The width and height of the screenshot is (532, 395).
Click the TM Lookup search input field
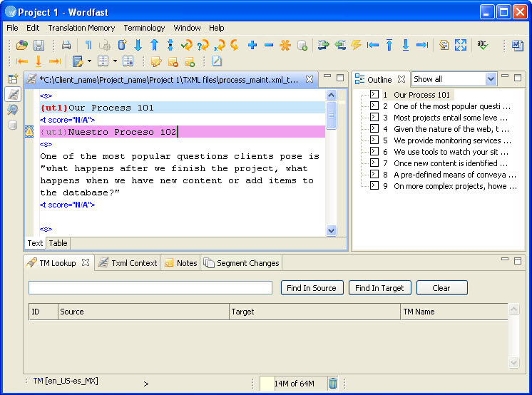(150, 288)
